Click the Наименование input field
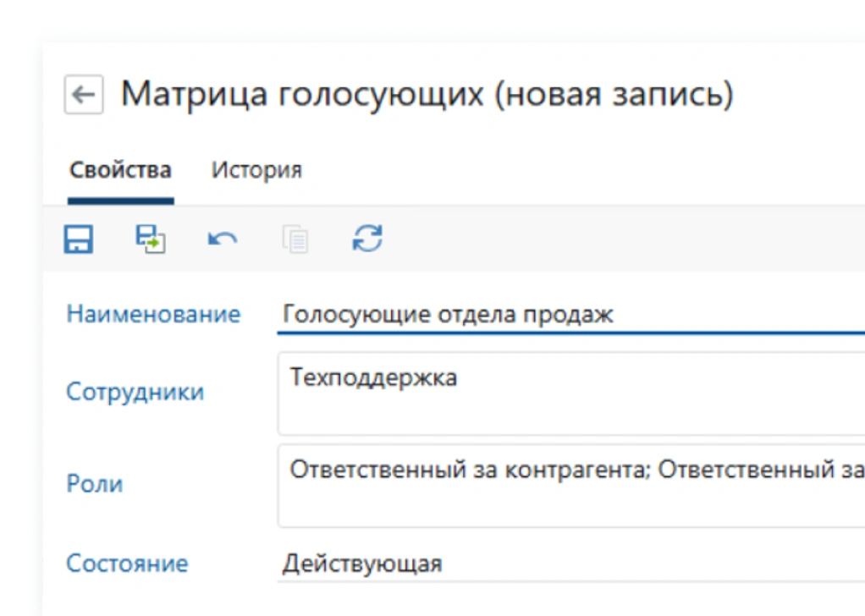Screen dimensions: 865x616 click(571, 315)
